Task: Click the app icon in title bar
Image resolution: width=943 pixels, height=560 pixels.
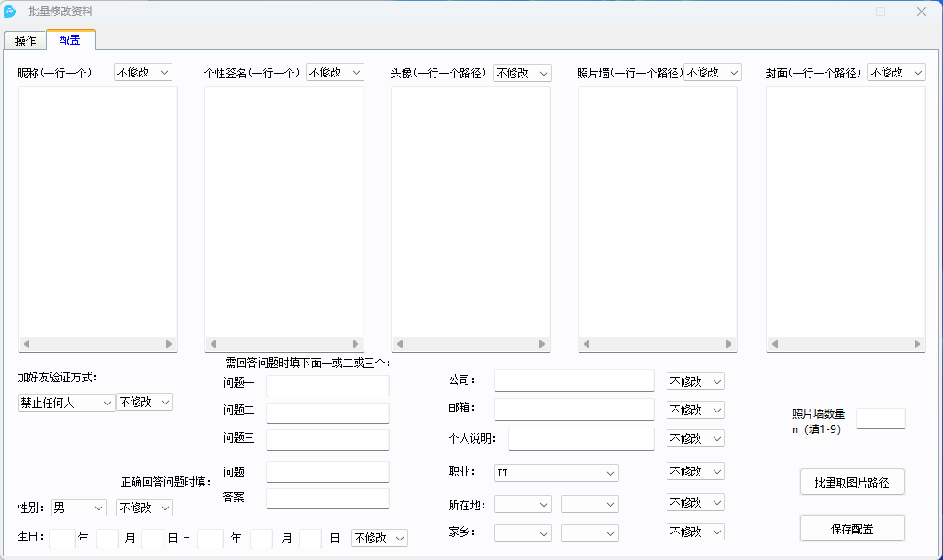Action: [x=12, y=12]
